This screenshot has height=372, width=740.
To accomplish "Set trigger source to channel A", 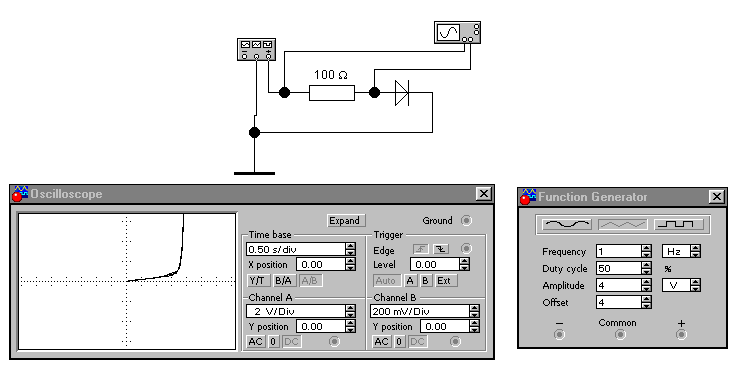I will click(410, 281).
